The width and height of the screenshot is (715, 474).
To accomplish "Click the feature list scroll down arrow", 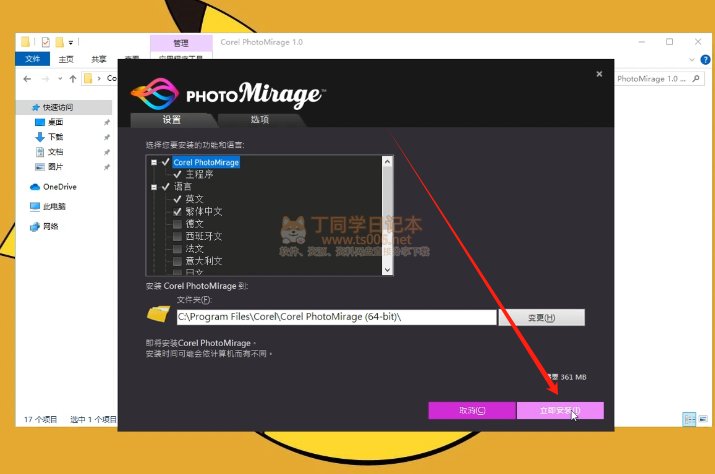I will coord(388,270).
